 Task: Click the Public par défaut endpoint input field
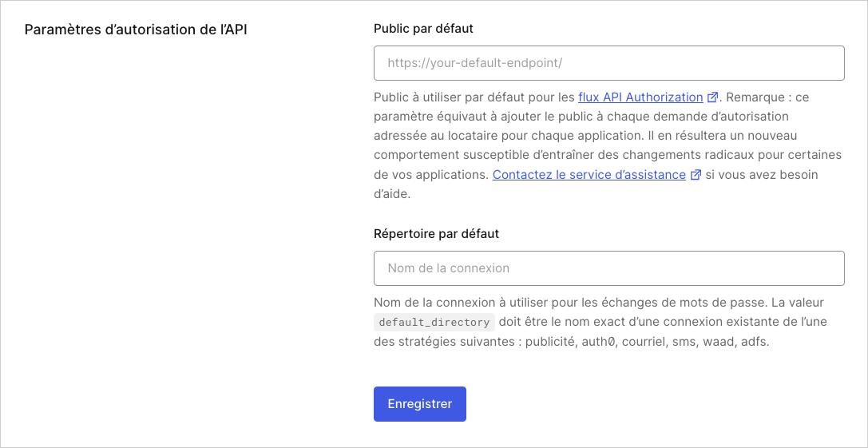[609, 63]
